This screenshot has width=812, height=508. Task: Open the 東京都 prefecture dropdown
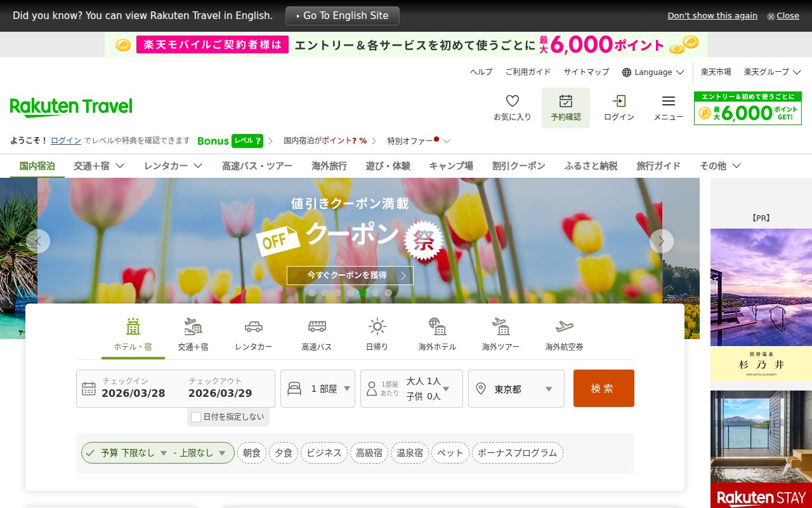(516, 389)
